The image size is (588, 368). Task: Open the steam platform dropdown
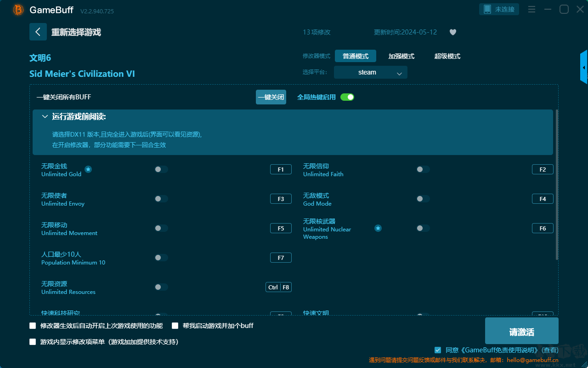tap(370, 72)
